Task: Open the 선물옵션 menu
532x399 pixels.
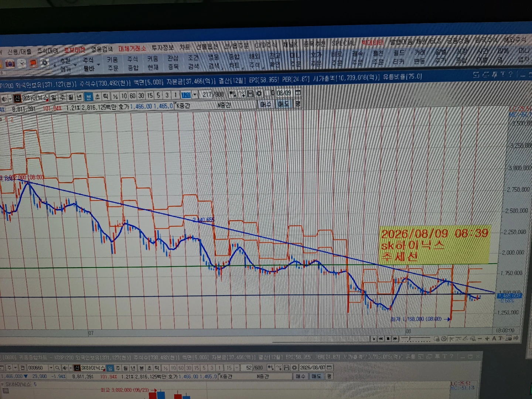Action: coord(207,47)
